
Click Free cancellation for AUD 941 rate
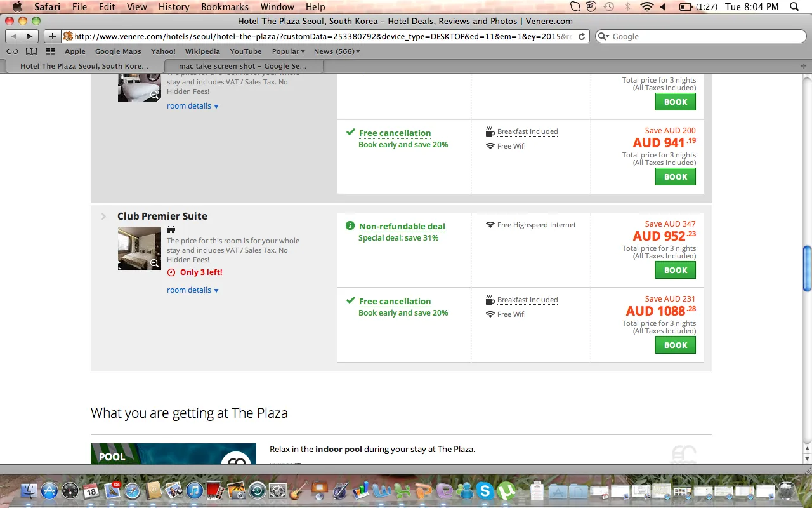click(395, 133)
